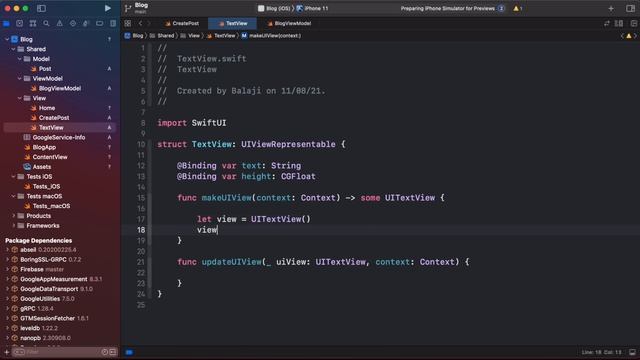Expand the Firebase package dependency
This screenshot has width=640, height=360.
point(7,269)
